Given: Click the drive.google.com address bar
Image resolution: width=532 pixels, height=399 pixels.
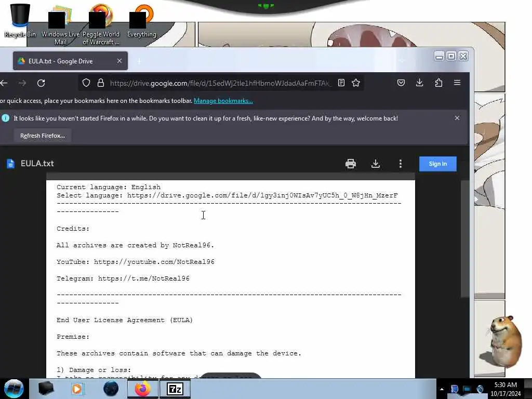Looking at the screenshot, I should (x=220, y=83).
